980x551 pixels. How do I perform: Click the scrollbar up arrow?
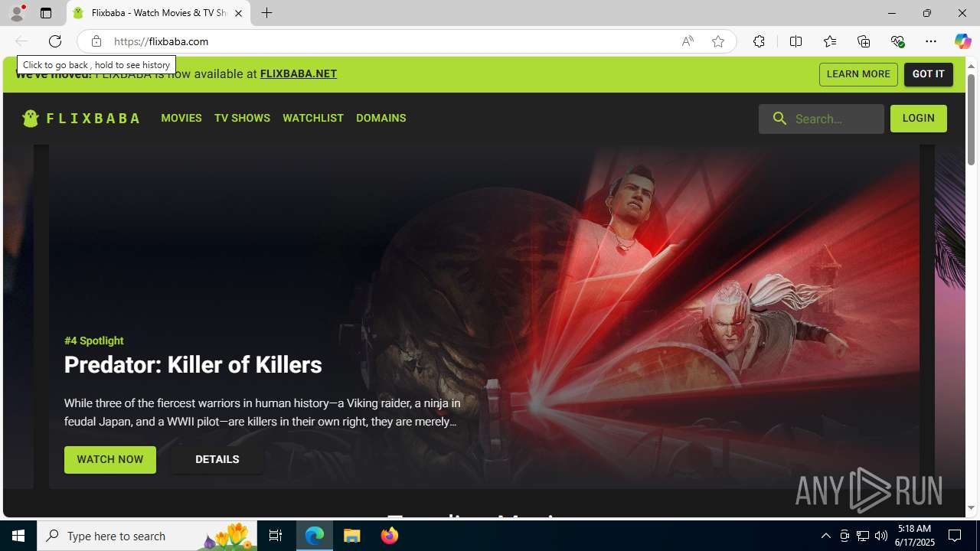click(x=971, y=66)
